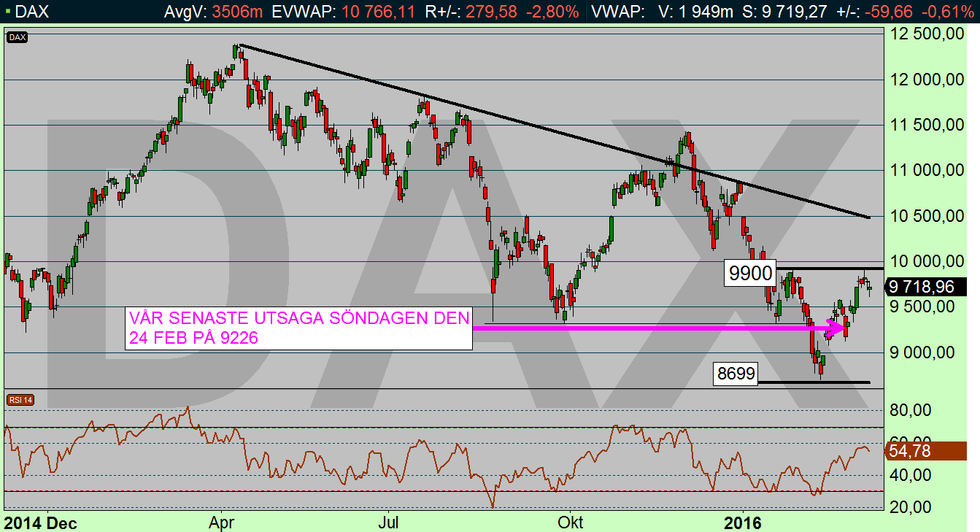This screenshot has width=980, height=532.
Task: Click the 20,00 RSI axis label
Action: point(909,507)
